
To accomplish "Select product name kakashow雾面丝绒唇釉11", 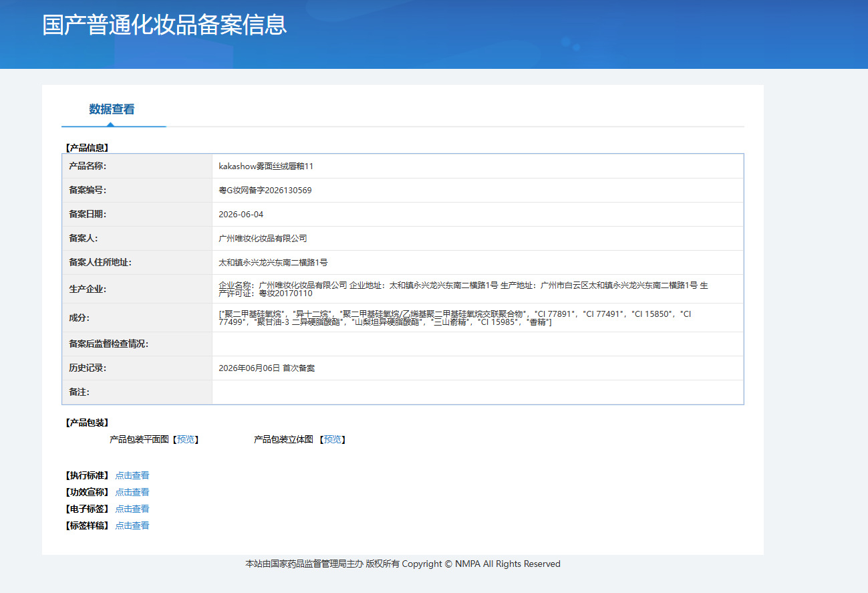I will point(266,166).
